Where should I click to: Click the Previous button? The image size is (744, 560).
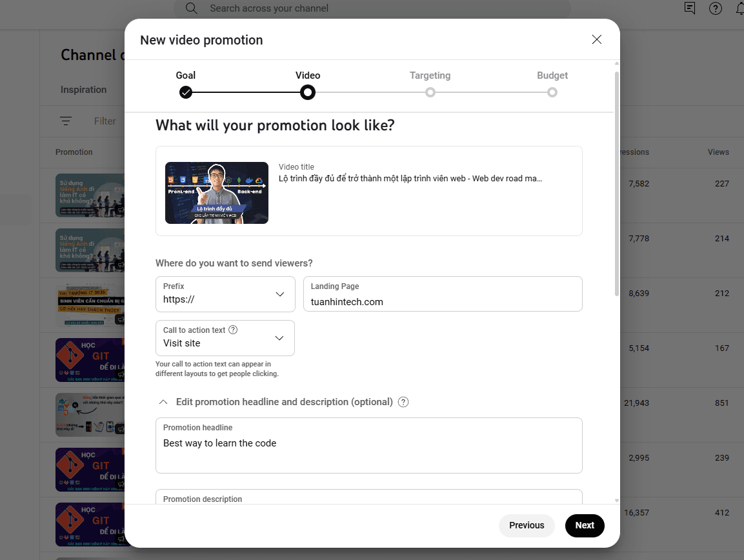click(527, 525)
